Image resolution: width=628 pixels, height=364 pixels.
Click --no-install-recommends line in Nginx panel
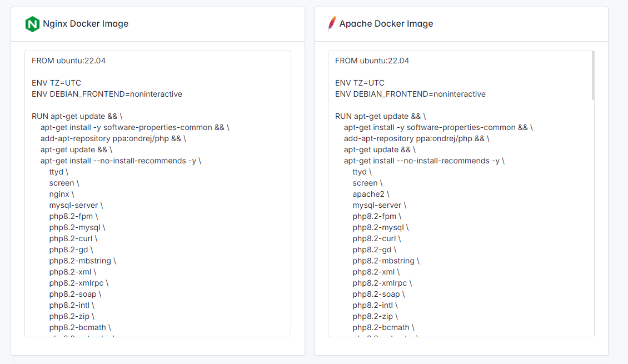121,161
